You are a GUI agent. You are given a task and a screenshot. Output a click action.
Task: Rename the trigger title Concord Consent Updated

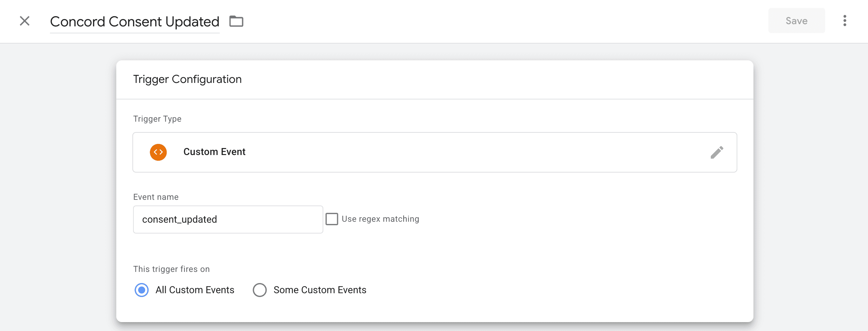pyautogui.click(x=134, y=22)
